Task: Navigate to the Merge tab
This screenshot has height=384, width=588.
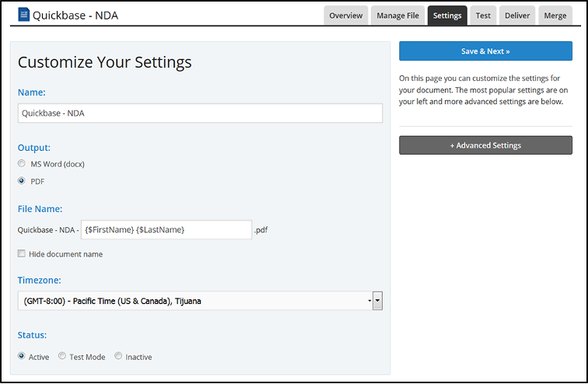Action: point(555,16)
